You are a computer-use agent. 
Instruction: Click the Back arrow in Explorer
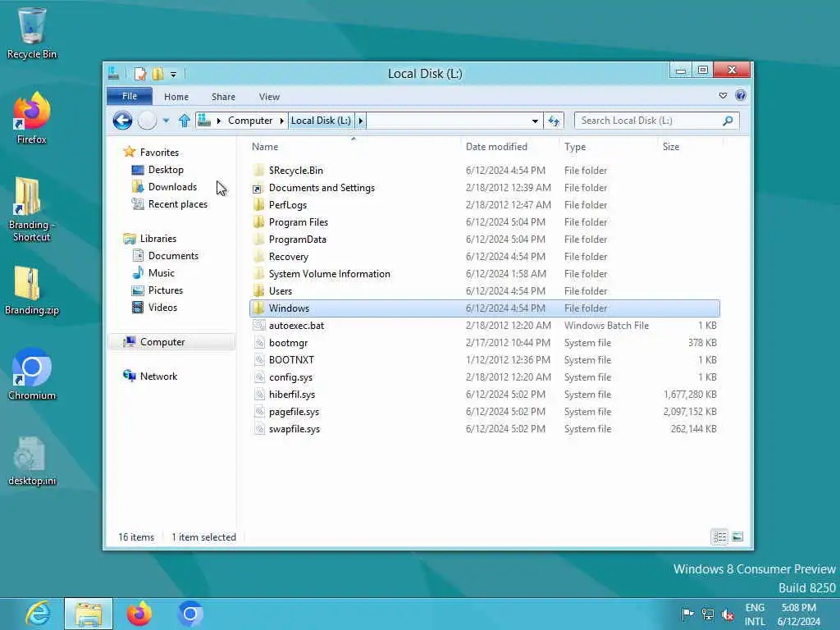123,121
